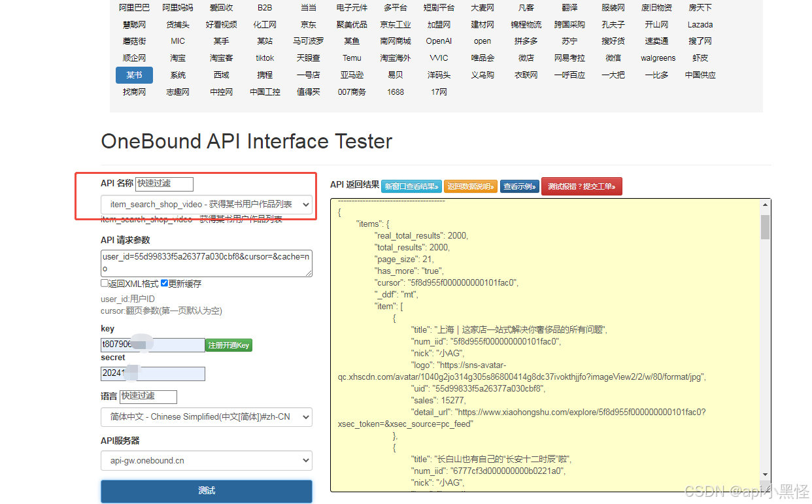Image resolution: width=812 pixels, height=504 pixels.
Task: Click the secret input field
Action: (x=153, y=374)
